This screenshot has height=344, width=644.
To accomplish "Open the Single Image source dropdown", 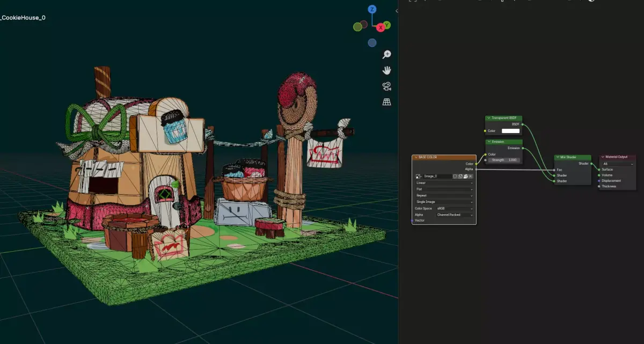I will pos(444,202).
